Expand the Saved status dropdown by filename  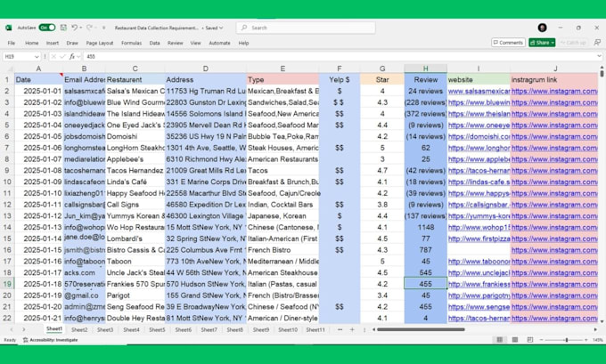click(221, 28)
